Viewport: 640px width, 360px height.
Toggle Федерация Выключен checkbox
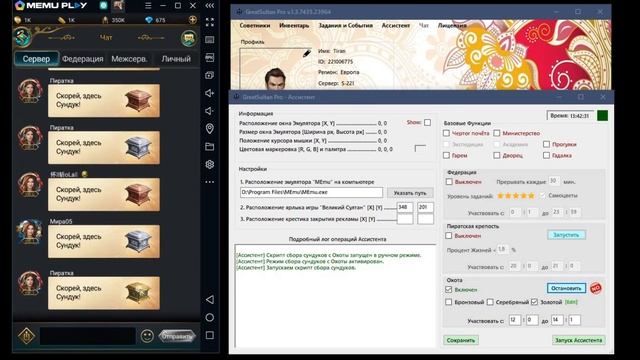click(449, 182)
